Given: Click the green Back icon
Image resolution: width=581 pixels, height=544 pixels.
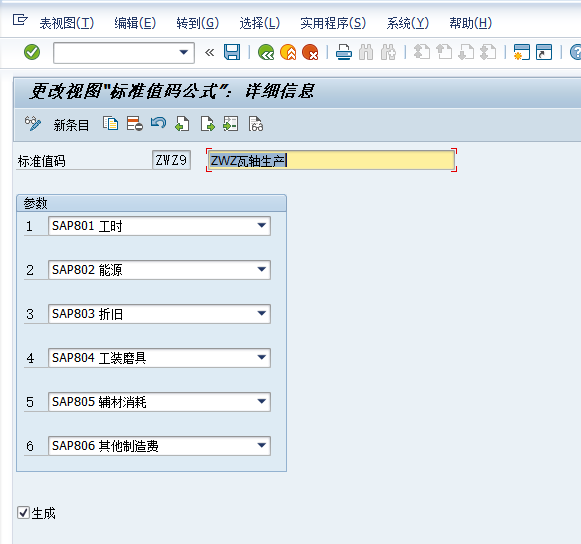Looking at the screenshot, I should click(x=266, y=52).
